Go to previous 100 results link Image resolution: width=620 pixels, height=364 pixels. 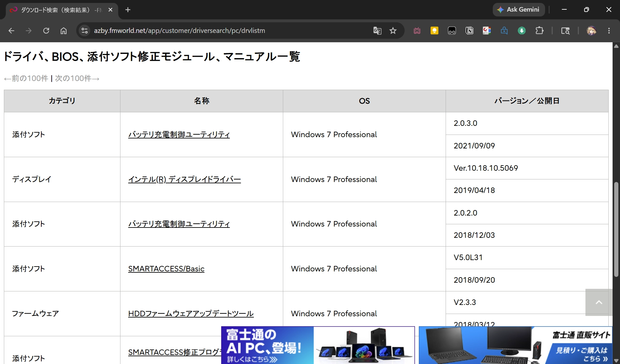[x=26, y=78]
